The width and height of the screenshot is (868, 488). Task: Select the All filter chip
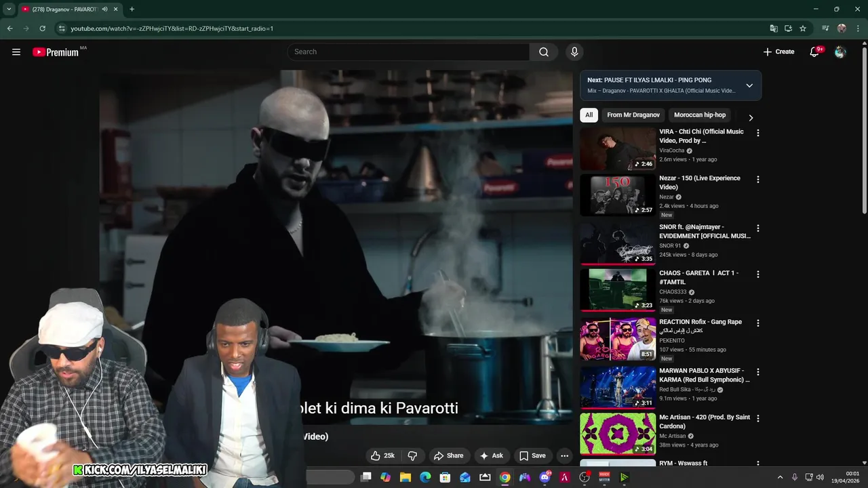click(589, 115)
